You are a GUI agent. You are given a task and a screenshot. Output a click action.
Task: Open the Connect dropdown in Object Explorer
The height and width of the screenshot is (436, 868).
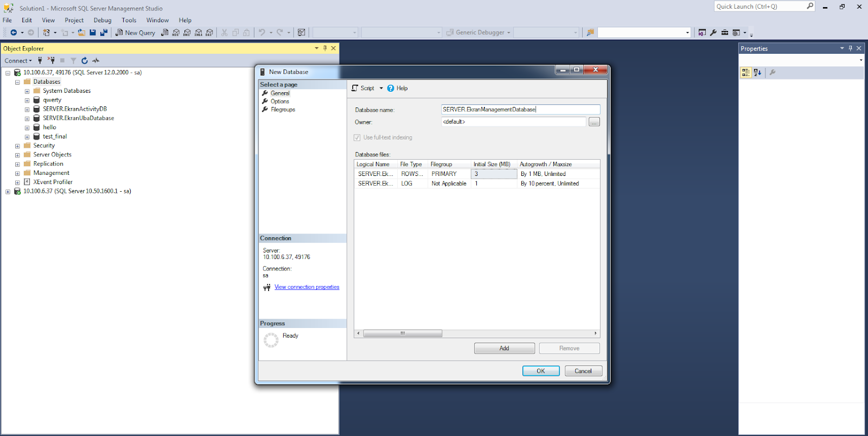pos(18,61)
